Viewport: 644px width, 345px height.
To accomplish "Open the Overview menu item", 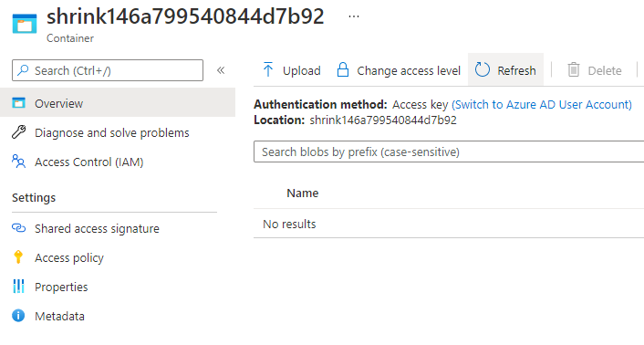I will click(118, 102).
